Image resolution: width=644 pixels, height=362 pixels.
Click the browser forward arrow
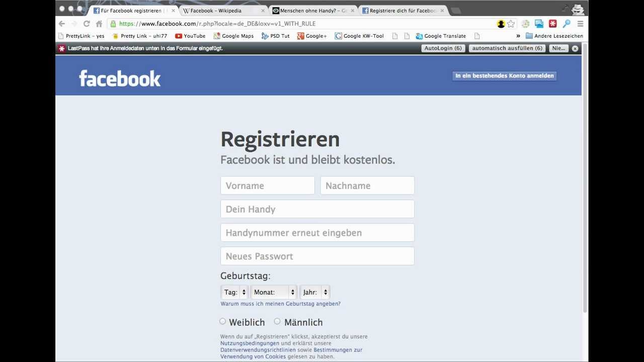[x=74, y=24]
